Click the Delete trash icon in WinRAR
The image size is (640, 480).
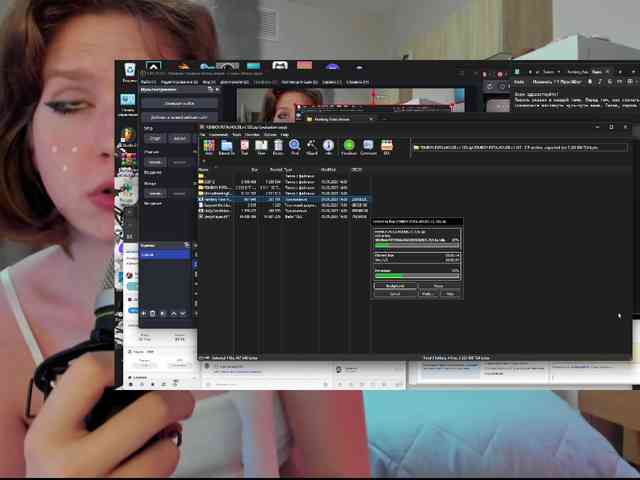pyautogui.click(x=278, y=146)
